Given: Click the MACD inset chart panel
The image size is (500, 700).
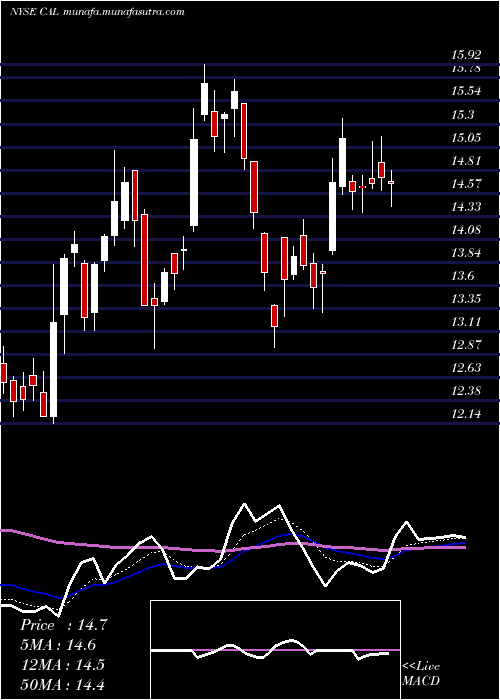Looking at the screenshot, I should pos(275,650).
